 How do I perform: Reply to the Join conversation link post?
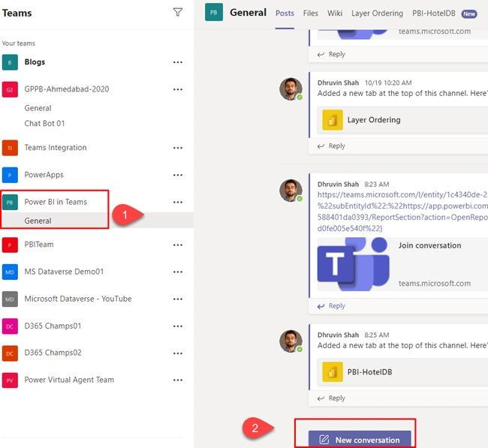pos(331,306)
